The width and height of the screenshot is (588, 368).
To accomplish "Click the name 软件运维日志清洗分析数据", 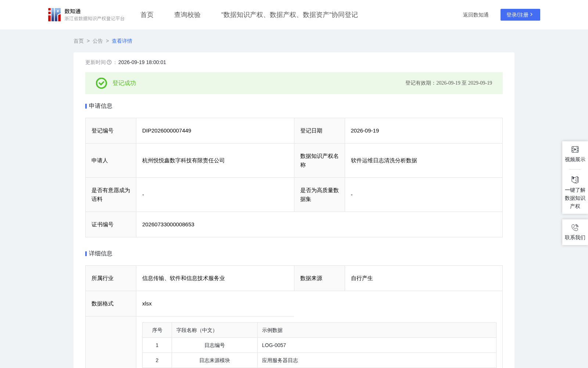I will click(x=384, y=160).
